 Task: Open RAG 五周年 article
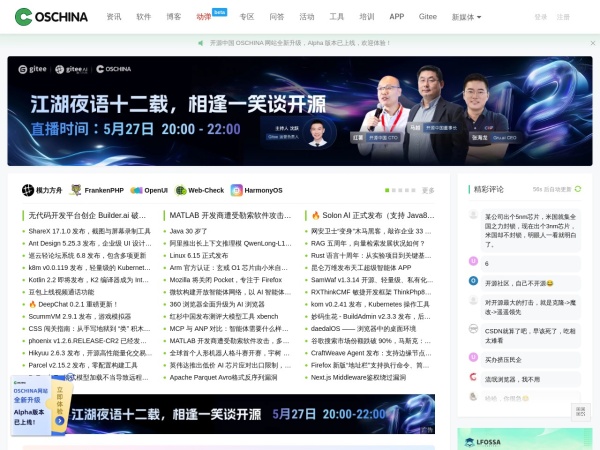(x=368, y=243)
